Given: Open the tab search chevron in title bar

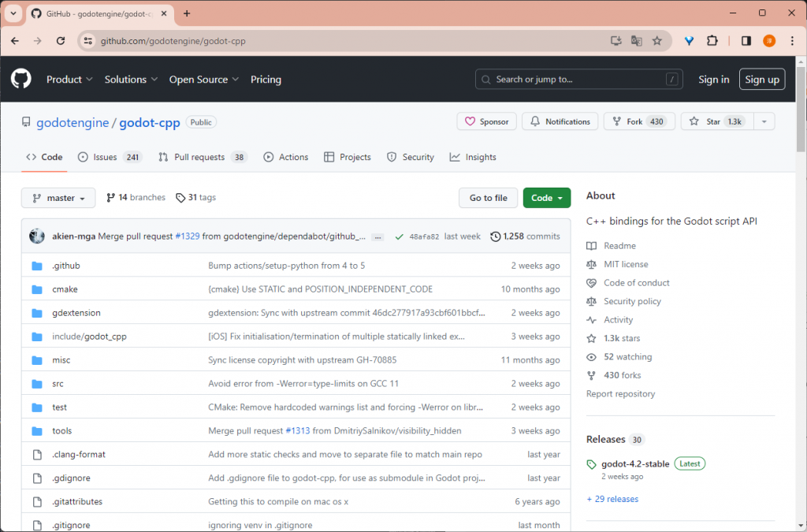Looking at the screenshot, I should tap(13, 14).
